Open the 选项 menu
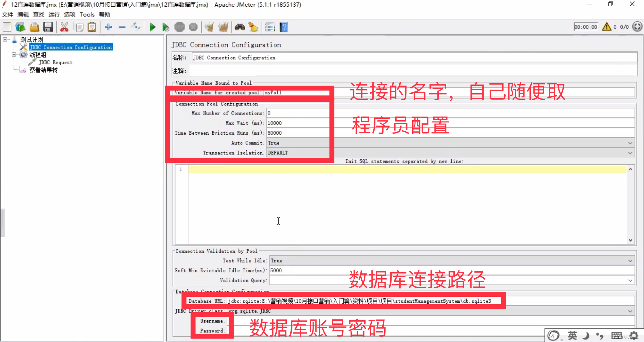644x342 pixels. (x=70, y=14)
